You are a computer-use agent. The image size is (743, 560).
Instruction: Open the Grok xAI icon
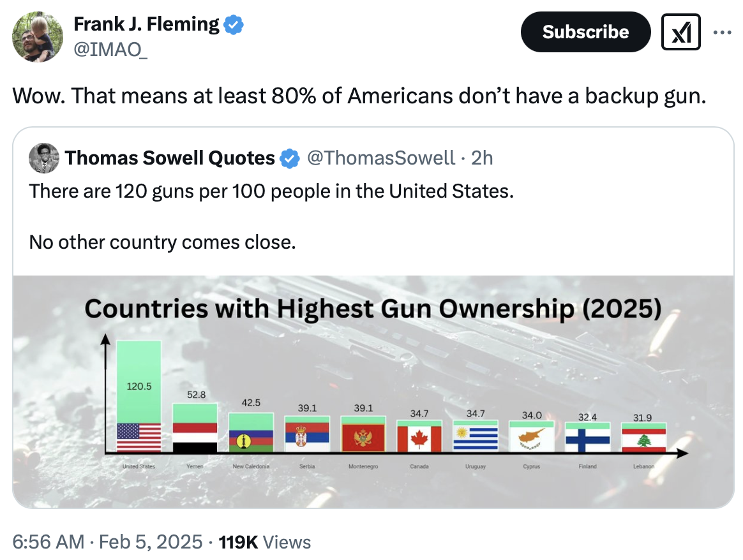(682, 32)
